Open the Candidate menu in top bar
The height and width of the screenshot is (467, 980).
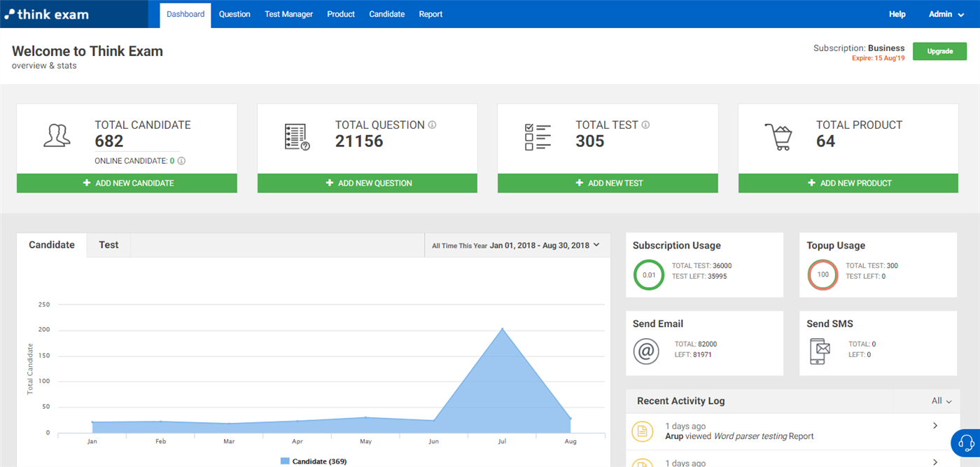(387, 15)
